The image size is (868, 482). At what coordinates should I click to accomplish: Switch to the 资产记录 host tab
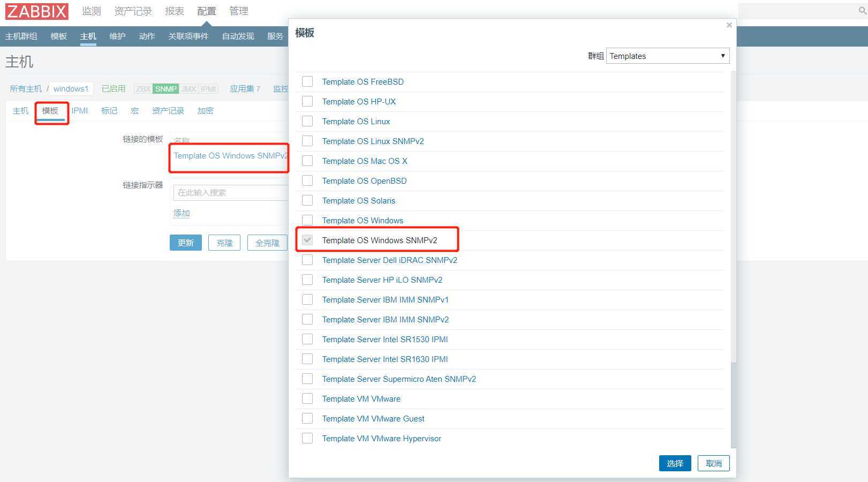pyautogui.click(x=168, y=110)
